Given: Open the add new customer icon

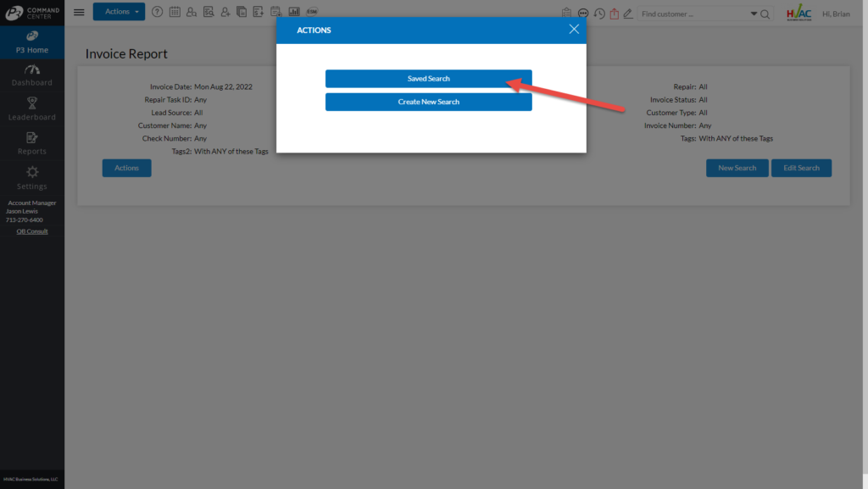Looking at the screenshot, I should pyautogui.click(x=225, y=12).
